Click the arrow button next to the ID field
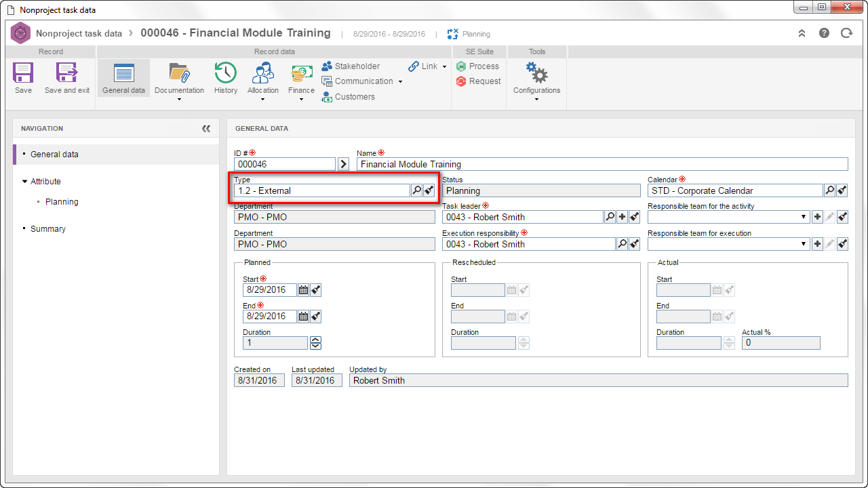 [343, 164]
